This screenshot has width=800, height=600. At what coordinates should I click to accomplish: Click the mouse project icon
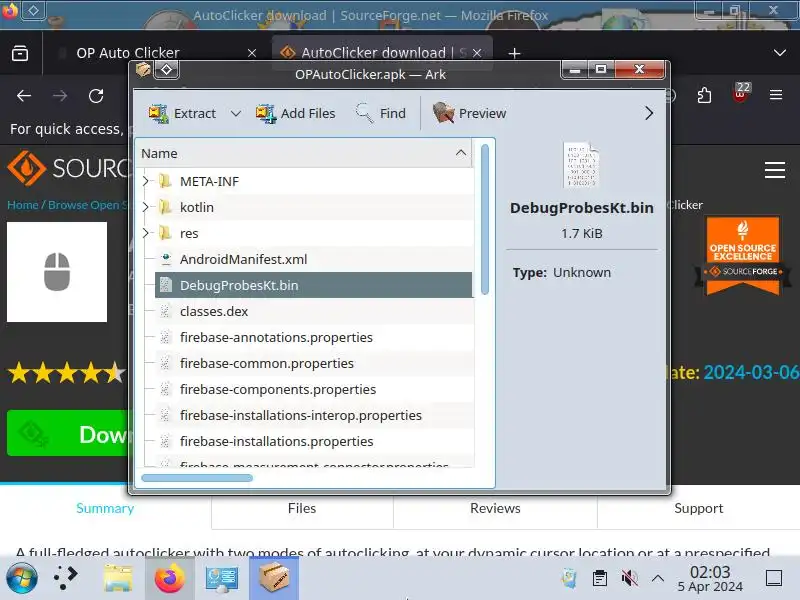pyautogui.click(x=57, y=271)
